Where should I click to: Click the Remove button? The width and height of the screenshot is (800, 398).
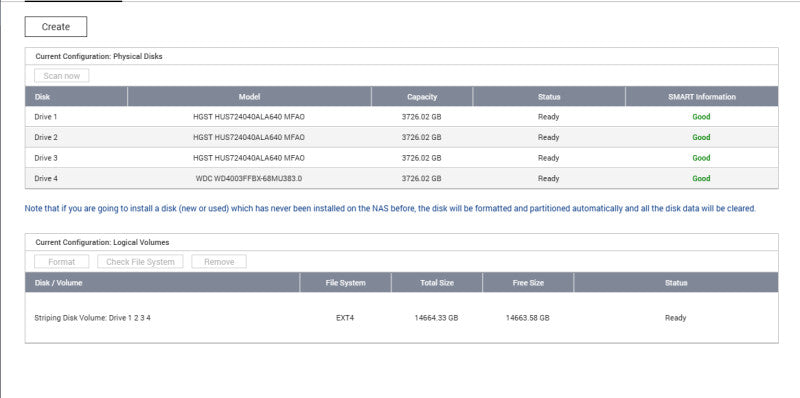[219, 262]
